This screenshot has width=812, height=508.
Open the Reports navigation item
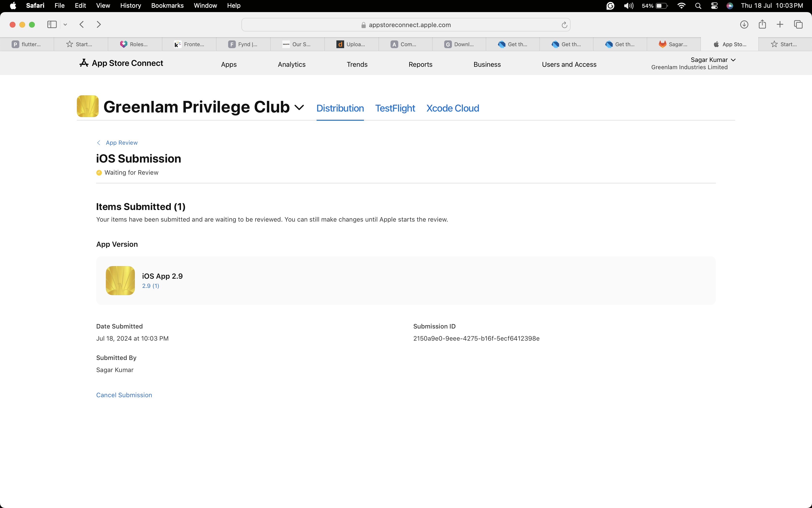point(420,65)
